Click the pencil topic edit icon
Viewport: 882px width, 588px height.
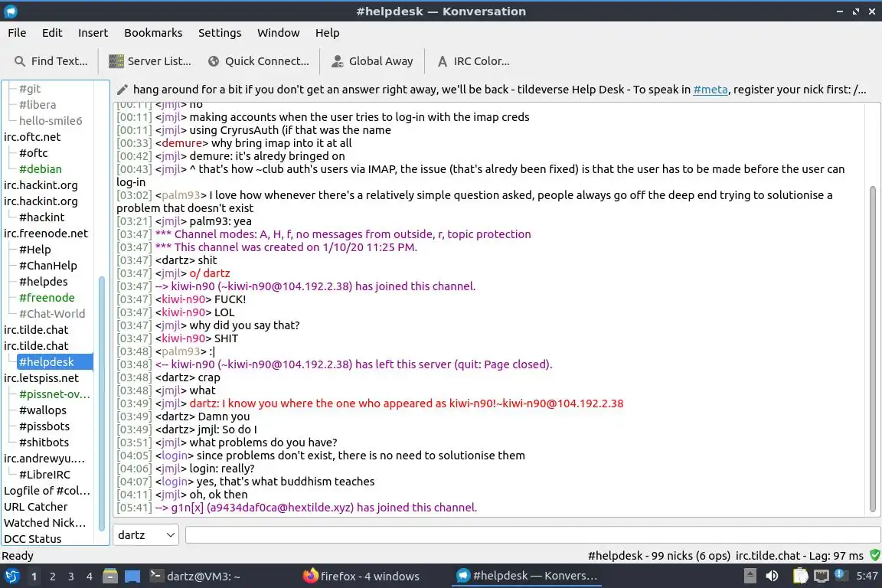click(x=122, y=90)
